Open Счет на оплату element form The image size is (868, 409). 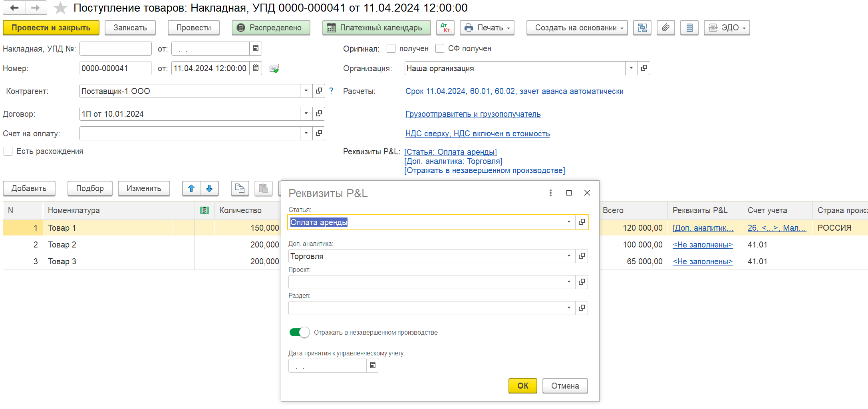coord(319,133)
